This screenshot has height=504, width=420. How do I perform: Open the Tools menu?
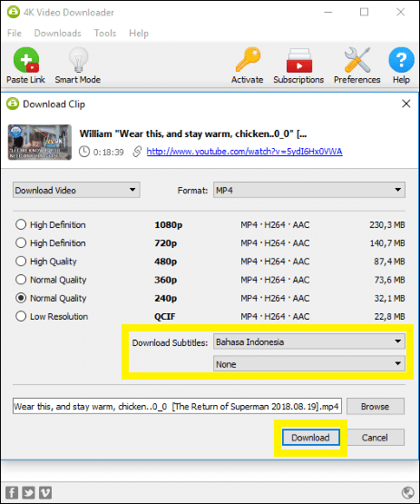(x=105, y=33)
